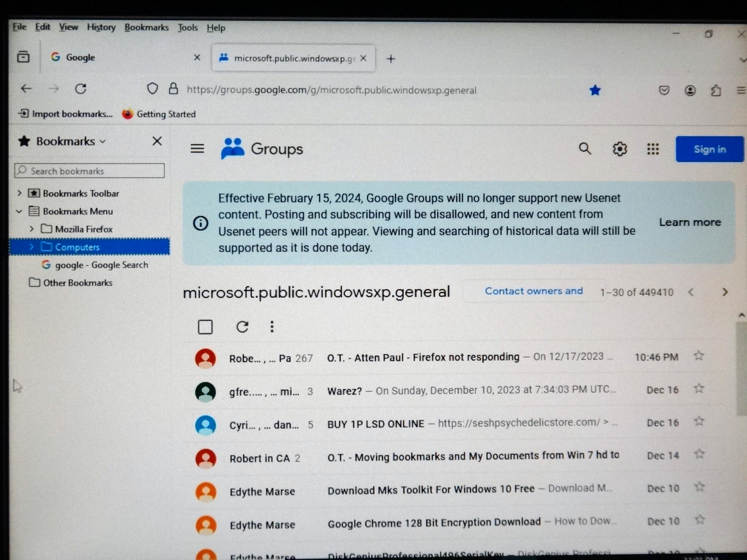Open google - Google Search bookmark

[95, 265]
